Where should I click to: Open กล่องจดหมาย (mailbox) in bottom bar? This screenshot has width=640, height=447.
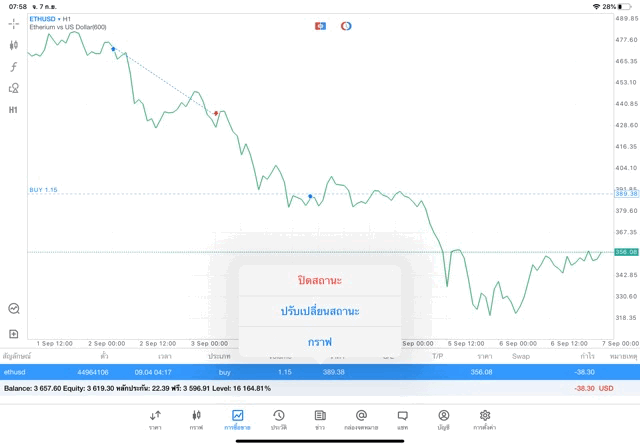click(x=361, y=419)
